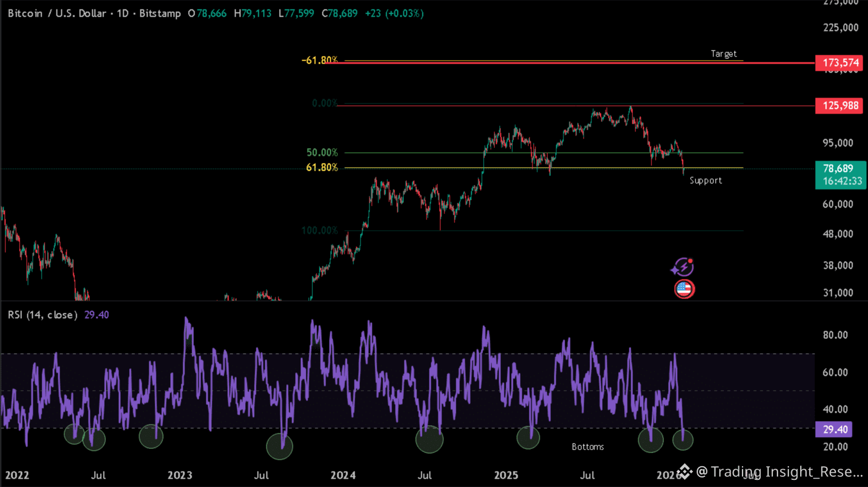This screenshot has width=868, height=487.
Task: Click the purple 29.40 RSI axis label
Action: (x=835, y=429)
